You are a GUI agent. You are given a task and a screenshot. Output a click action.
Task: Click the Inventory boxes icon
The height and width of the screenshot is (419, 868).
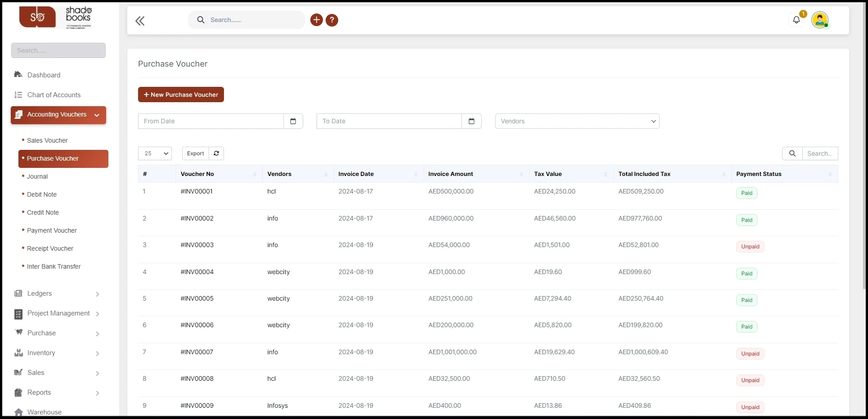(x=18, y=353)
